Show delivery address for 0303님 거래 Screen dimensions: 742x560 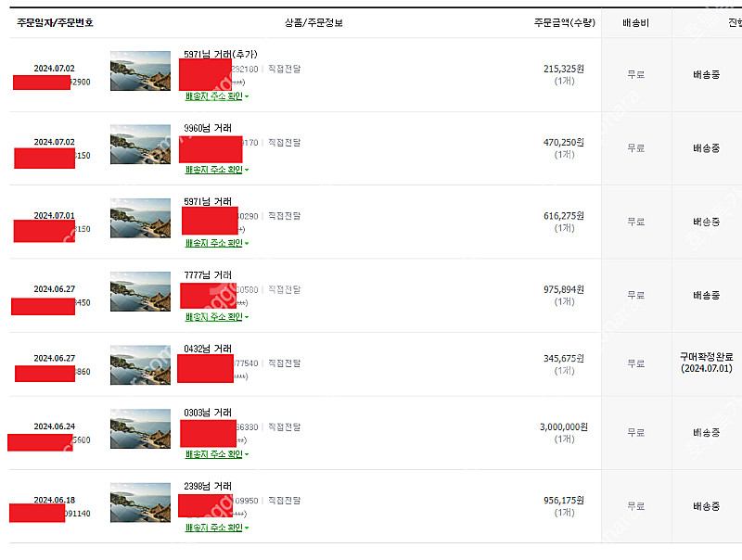[215, 454]
